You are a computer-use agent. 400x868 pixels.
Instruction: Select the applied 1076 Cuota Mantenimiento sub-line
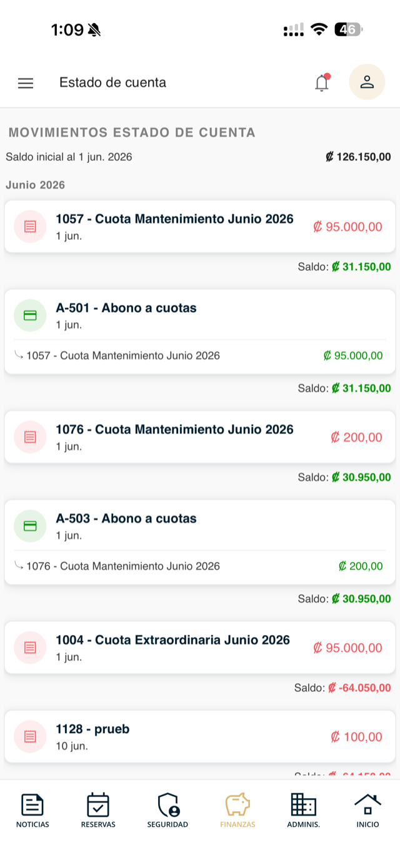tap(200, 566)
